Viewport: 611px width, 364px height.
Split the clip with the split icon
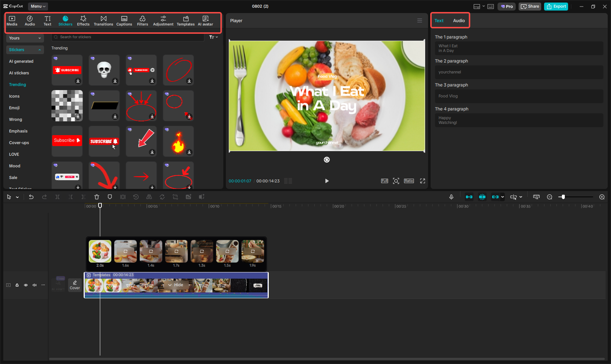(57, 197)
